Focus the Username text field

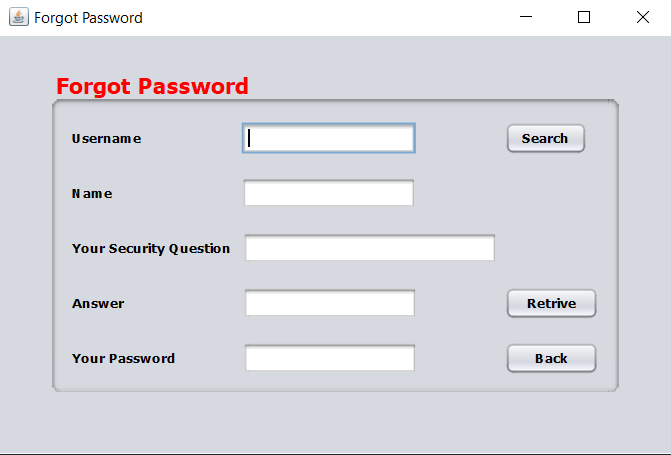pyautogui.click(x=328, y=138)
